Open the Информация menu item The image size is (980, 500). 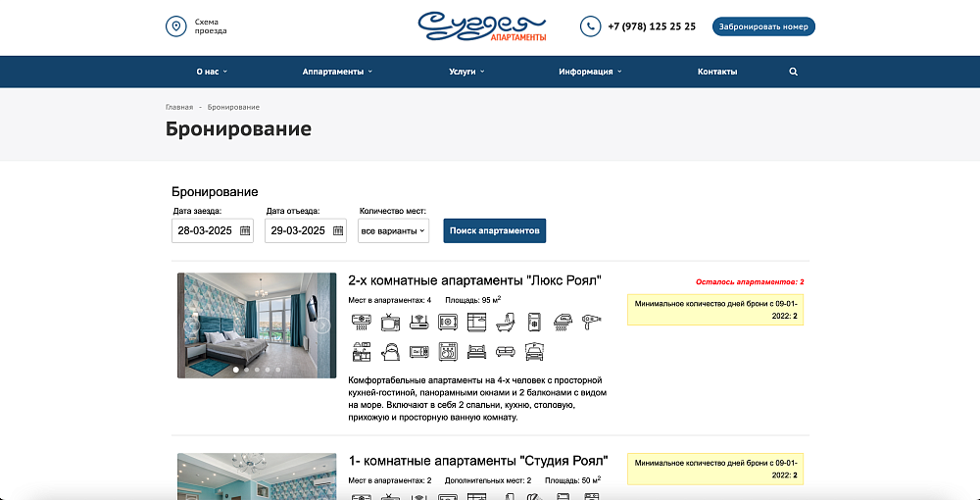coord(586,72)
